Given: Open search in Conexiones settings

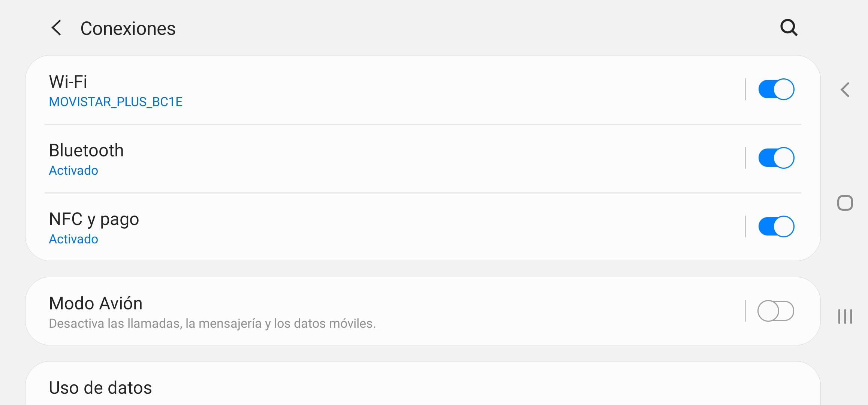Looking at the screenshot, I should tap(789, 28).
